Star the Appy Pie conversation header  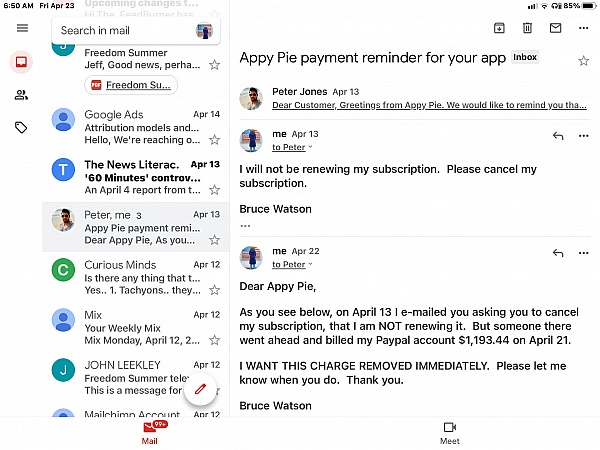click(x=583, y=61)
